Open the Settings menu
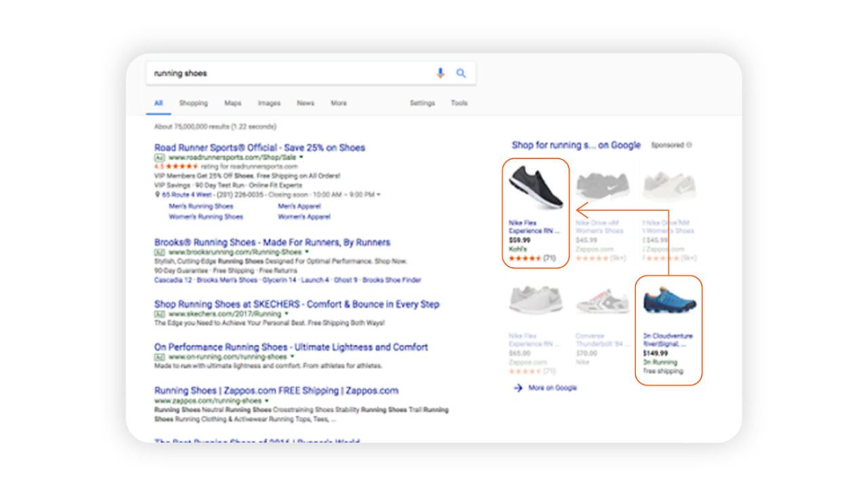The height and width of the screenshot is (496, 868). [x=422, y=103]
